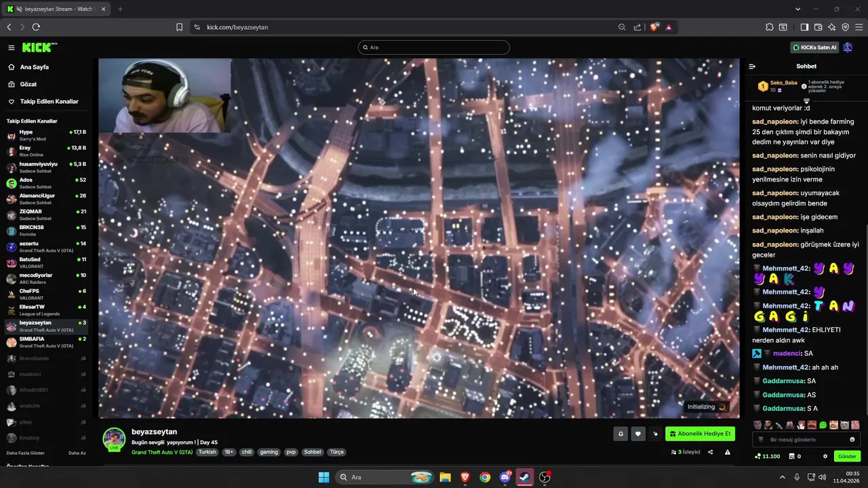Screen dimensions: 868x488
Task: Open browser extensions puzzle icon
Action: coord(770,27)
